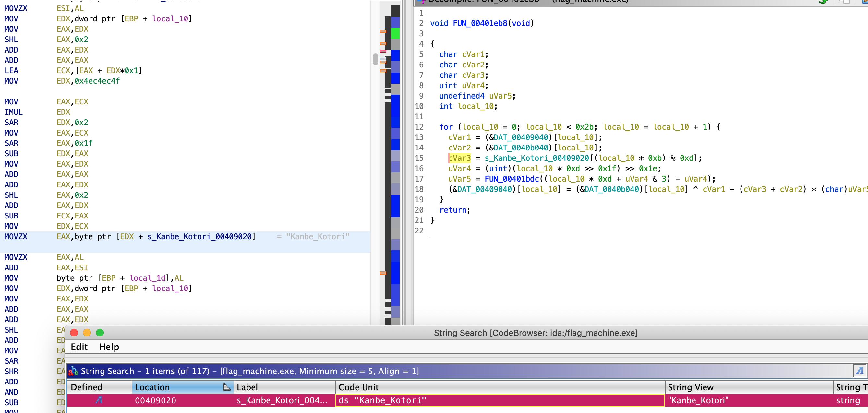Click the 'for' keyword in the decompiler
868x413 pixels.
click(446, 127)
